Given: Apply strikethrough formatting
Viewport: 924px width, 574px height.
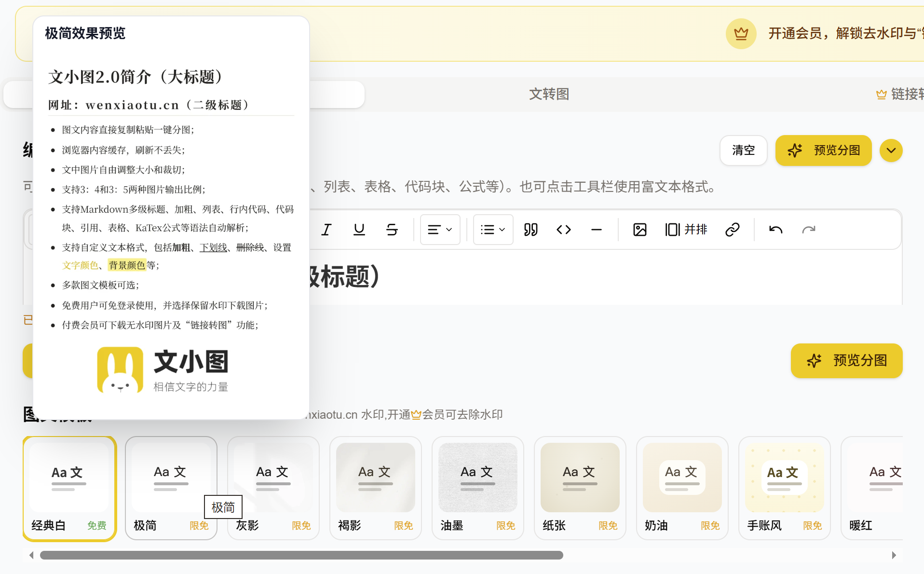Looking at the screenshot, I should pyautogui.click(x=392, y=230).
